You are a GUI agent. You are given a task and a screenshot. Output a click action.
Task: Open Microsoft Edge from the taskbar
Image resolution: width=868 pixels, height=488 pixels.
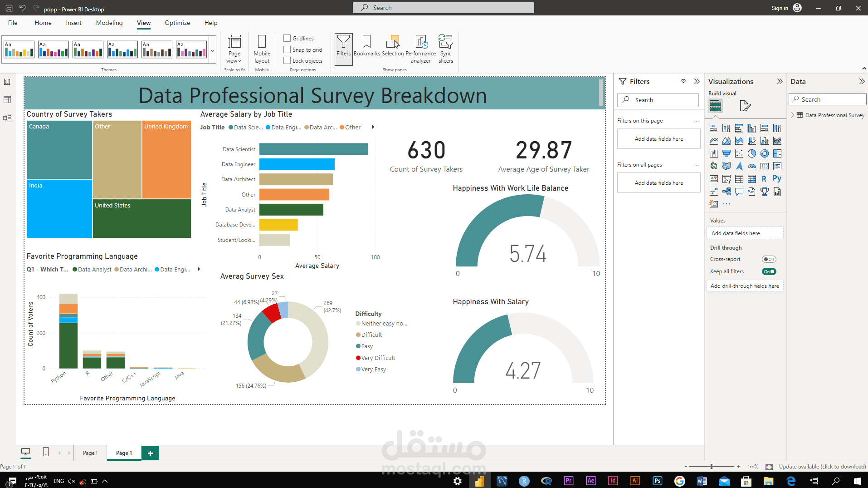(x=791, y=481)
